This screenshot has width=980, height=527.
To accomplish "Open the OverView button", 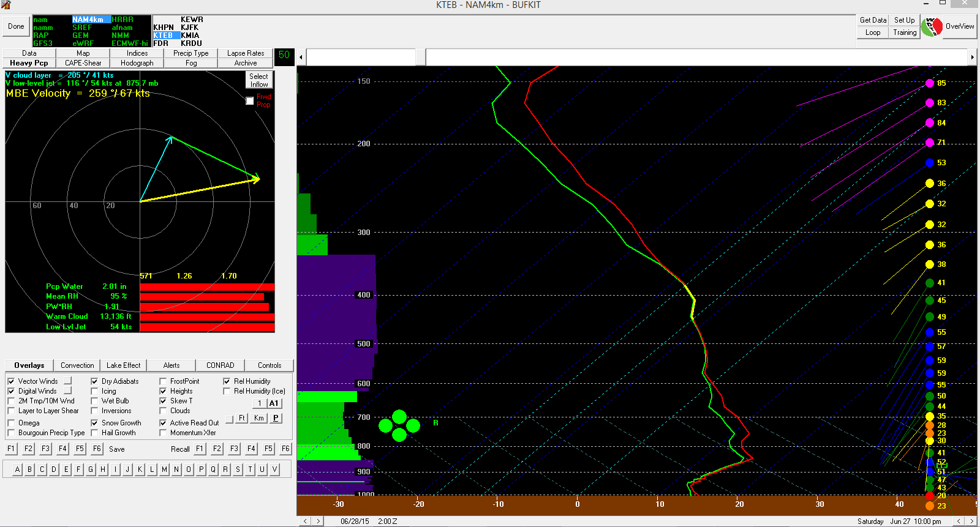I will click(x=959, y=26).
